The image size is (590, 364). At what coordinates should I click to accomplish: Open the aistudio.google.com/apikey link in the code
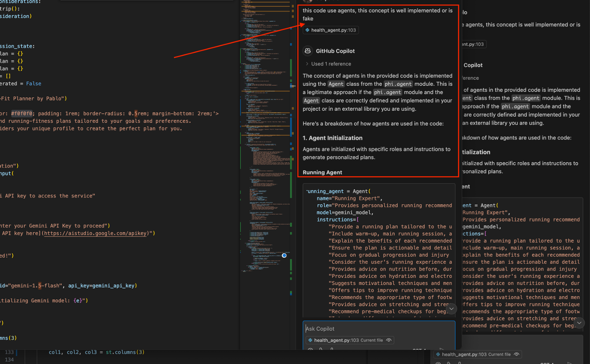point(95,234)
